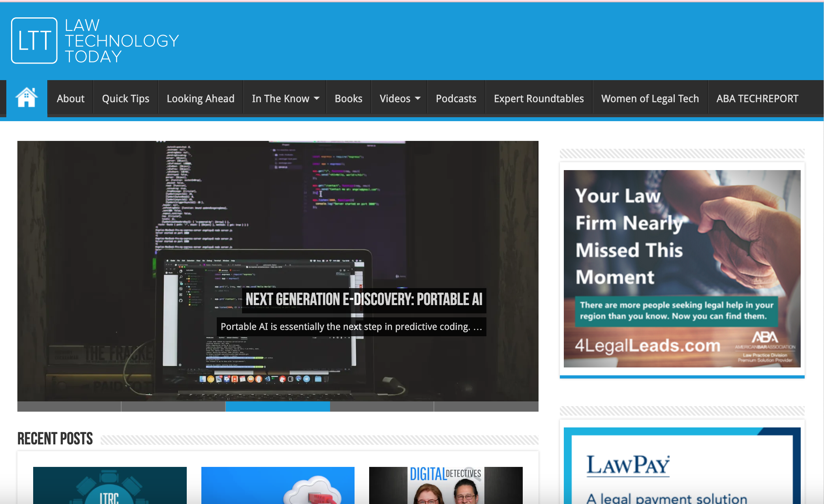Navigate to Podcasts
The width and height of the screenshot is (824, 504).
pos(456,98)
